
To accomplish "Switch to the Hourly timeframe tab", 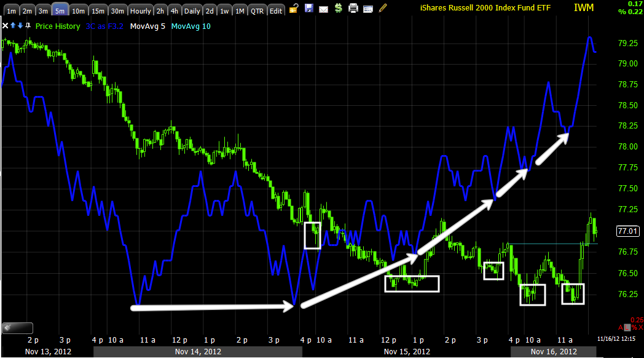I will coord(141,10).
